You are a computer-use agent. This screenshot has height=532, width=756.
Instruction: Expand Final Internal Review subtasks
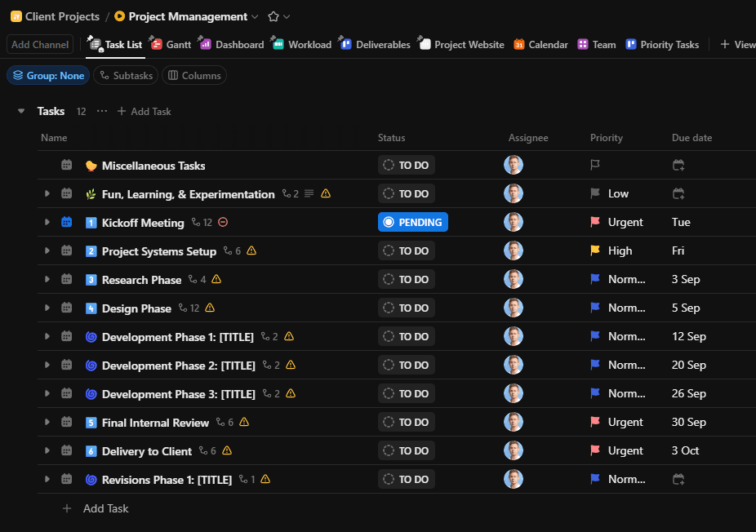47,422
